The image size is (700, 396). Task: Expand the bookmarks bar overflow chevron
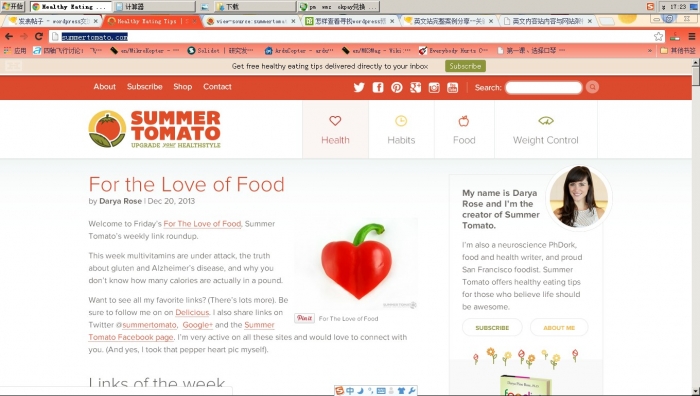coord(650,51)
